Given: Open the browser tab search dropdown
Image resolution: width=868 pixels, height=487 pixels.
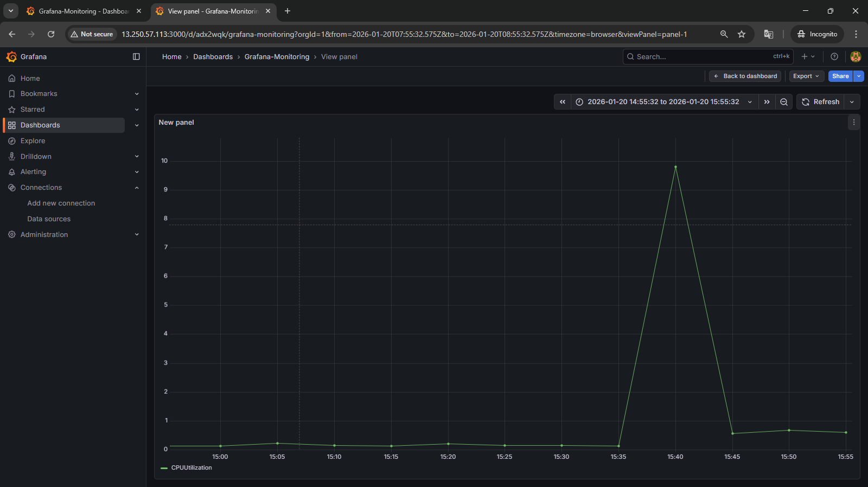Looking at the screenshot, I should (10, 11).
